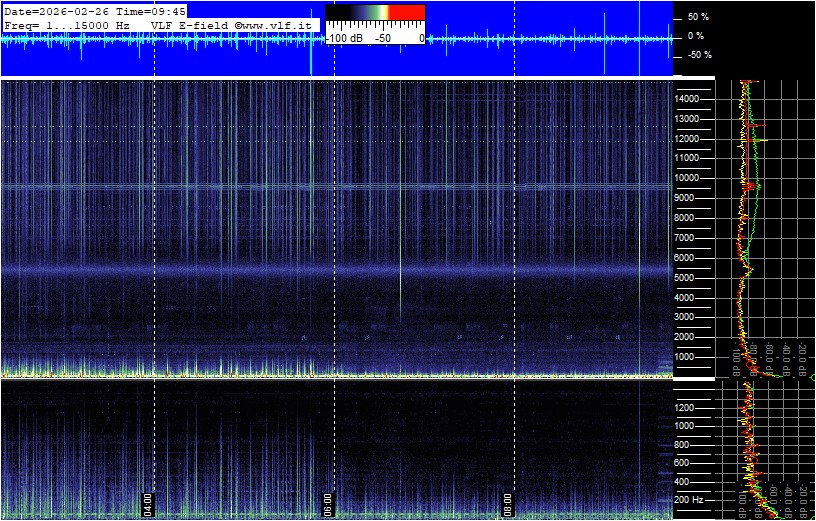Click the 50 % amplitude scale label
The width and height of the screenshot is (816, 521).
[x=697, y=17]
